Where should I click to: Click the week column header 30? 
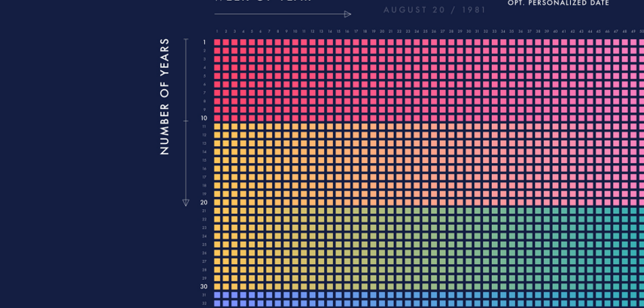(469, 32)
